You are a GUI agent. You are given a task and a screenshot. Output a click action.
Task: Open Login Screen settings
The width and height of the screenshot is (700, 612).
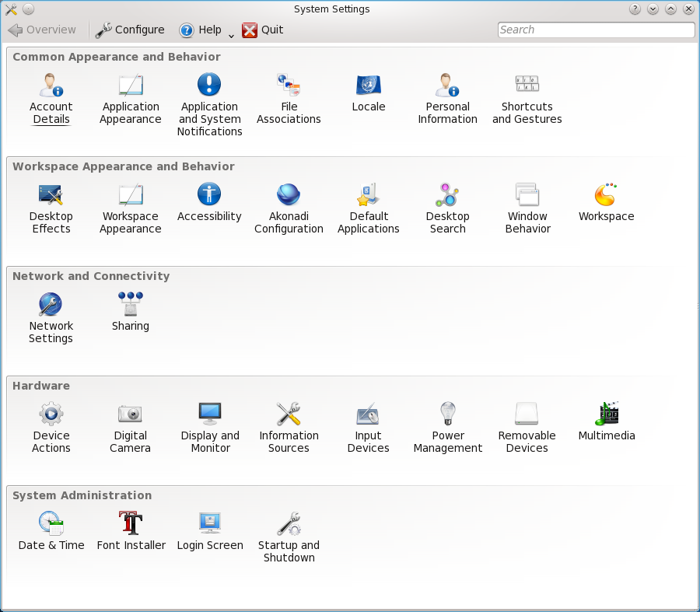210,532
